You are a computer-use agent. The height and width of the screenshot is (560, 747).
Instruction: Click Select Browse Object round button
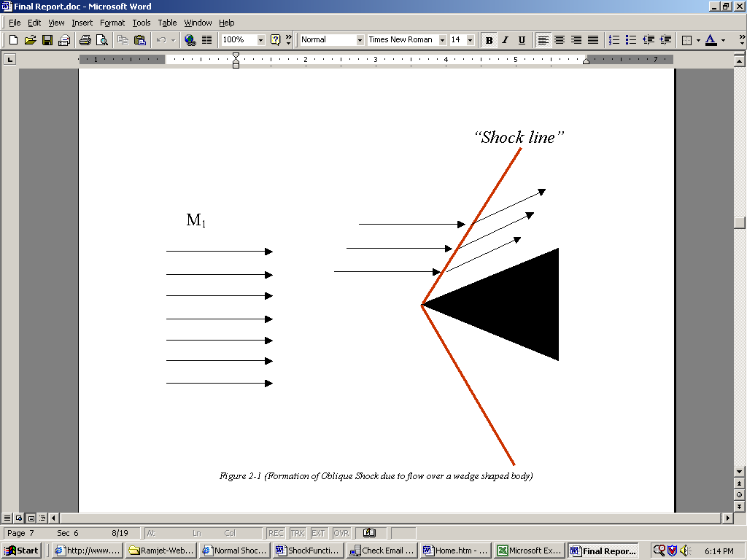point(740,495)
